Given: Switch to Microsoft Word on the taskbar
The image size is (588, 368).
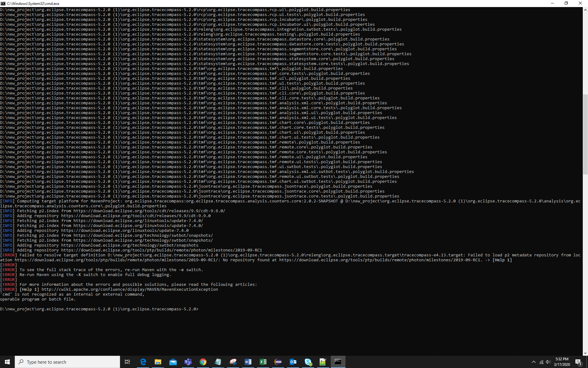Looking at the screenshot, I should 248,362.
